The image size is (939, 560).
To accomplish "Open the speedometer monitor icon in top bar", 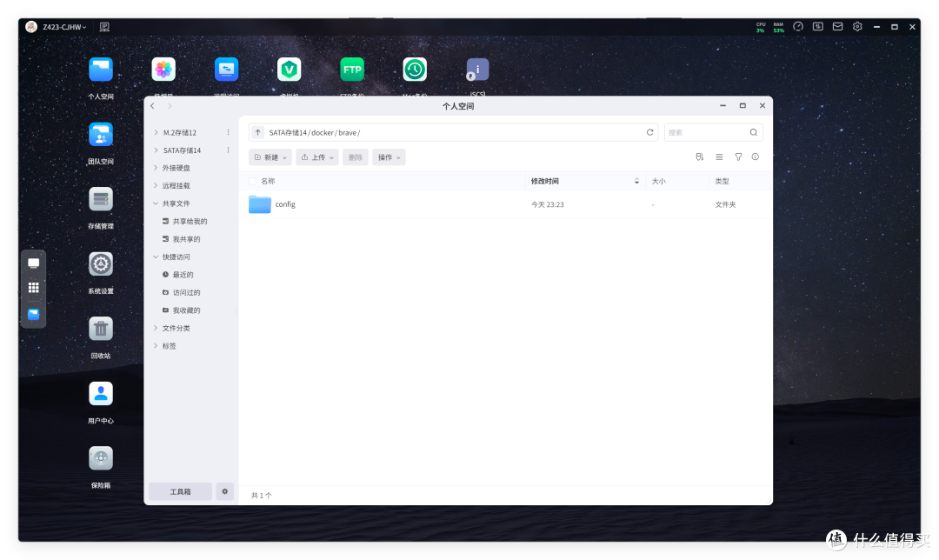I will [x=797, y=27].
